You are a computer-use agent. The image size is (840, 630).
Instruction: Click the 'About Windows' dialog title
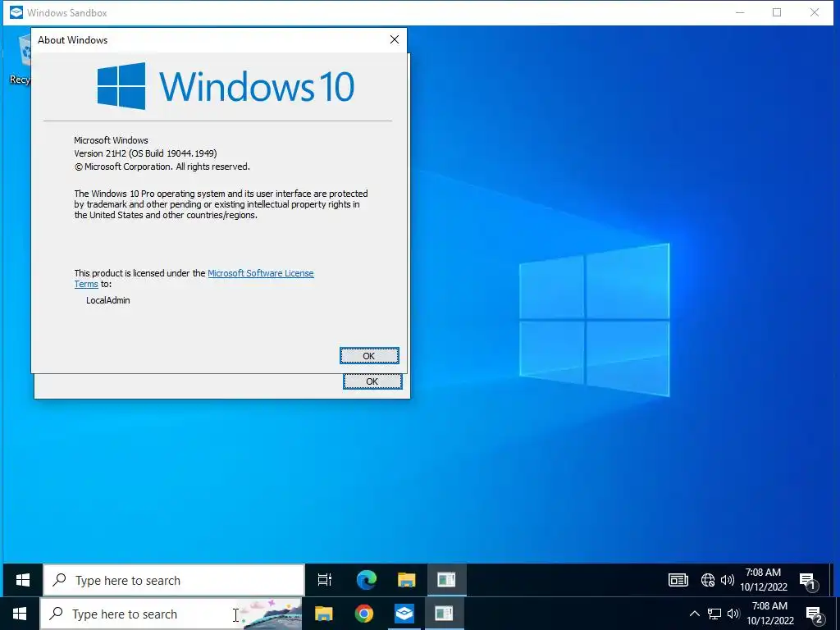click(73, 40)
